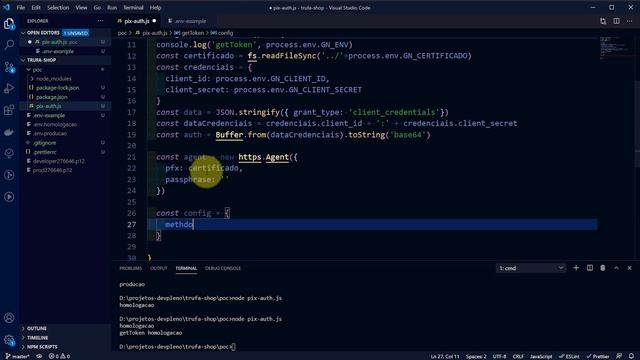
Task: Kill the terminal with trash icon
Action: coord(603,268)
